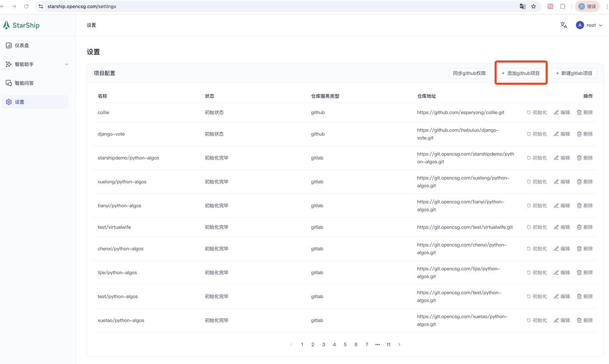Open the browser extensions puzzle icon
This screenshot has height=364, width=609.
(x=563, y=6)
